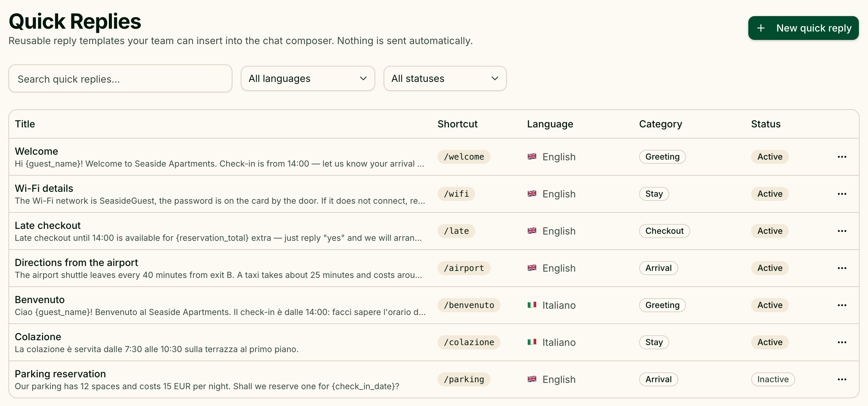Image resolution: width=868 pixels, height=406 pixels.
Task: Click Italiano language label in Benvenuto row
Action: (559, 305)
